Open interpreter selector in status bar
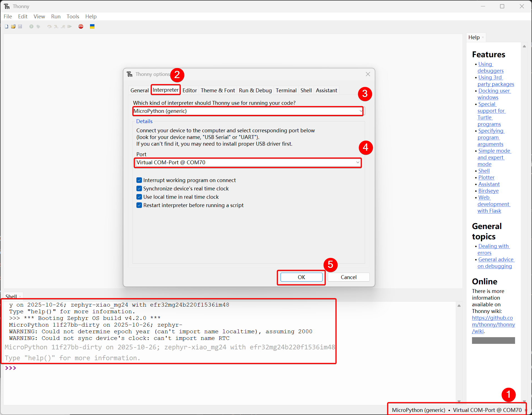 [x=456, y=410]
